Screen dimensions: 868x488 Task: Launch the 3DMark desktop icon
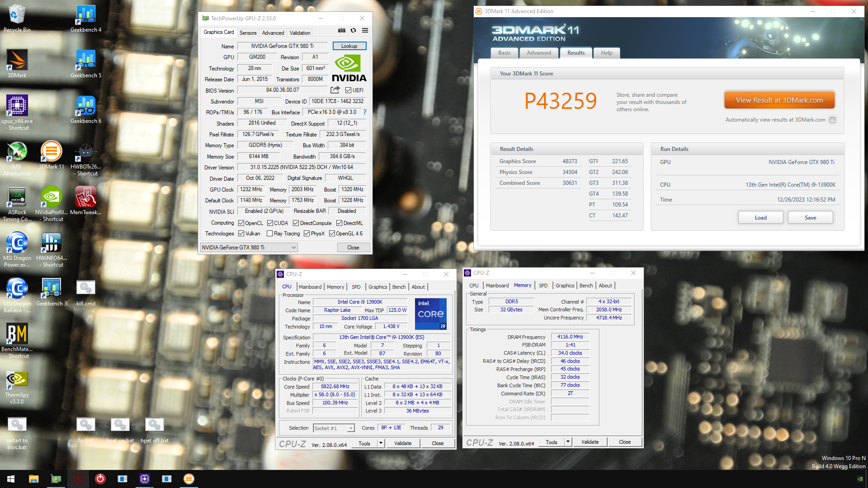pos(17,64)
